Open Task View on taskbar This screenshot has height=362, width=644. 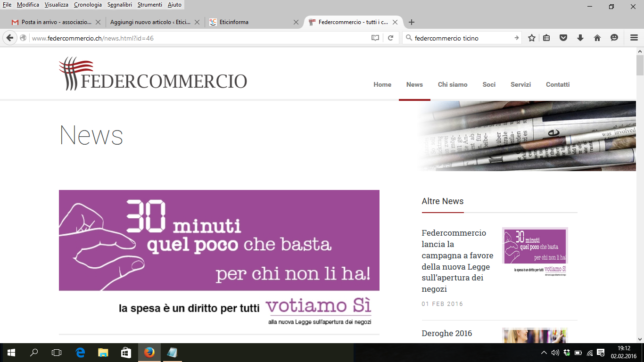tap(57, 353)
